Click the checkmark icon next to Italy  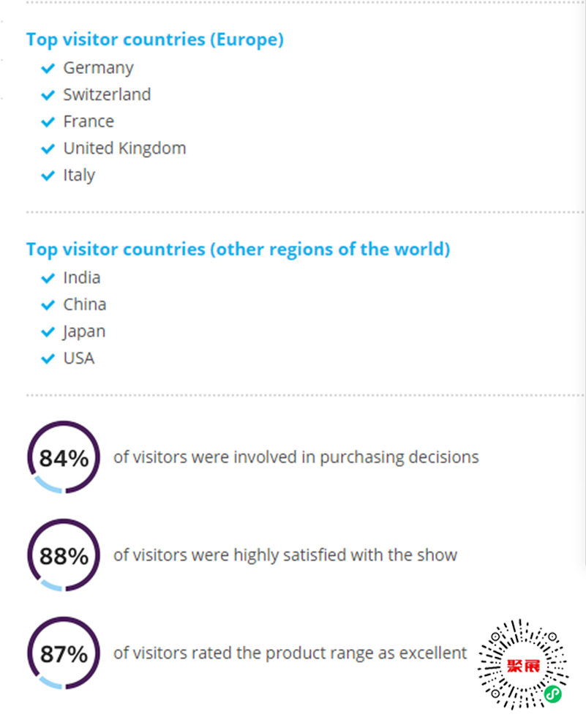tap(48, 176)
